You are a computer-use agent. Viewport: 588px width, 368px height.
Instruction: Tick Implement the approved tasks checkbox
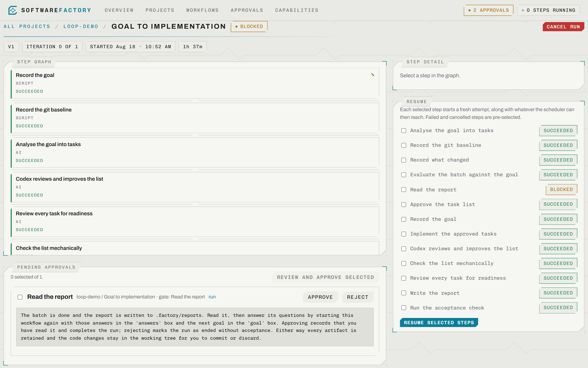404,234
